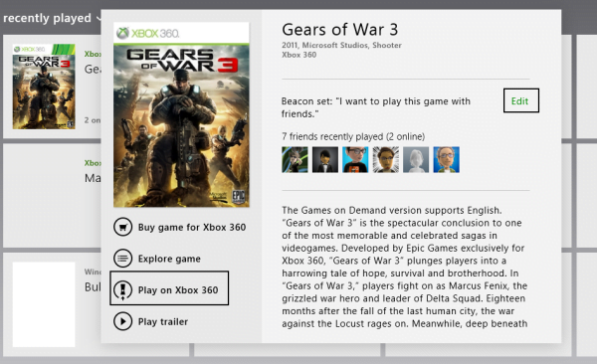597x364 pixels.
Task: Edit the beacon message
Action: (520, 100)
